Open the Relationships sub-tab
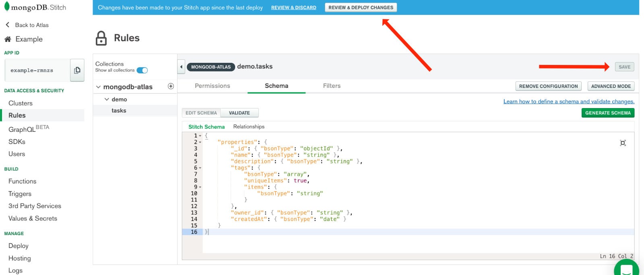The width and height of the screenshot is (644, 275). point(249,127)
